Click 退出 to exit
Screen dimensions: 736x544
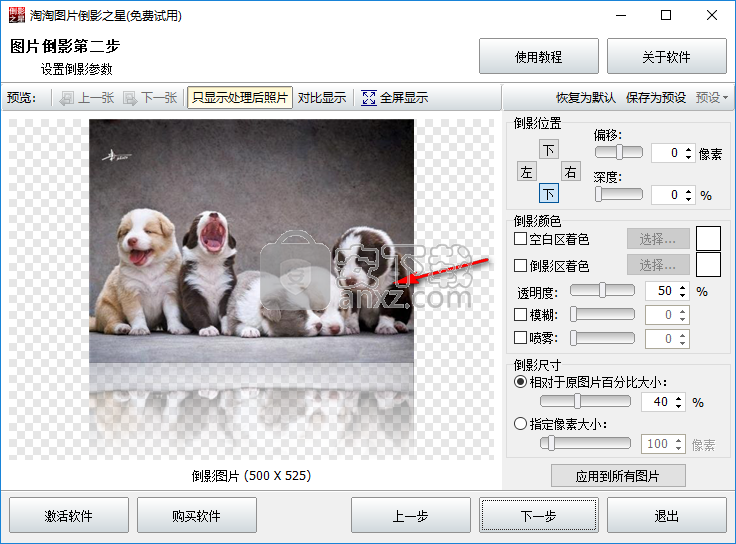(x=667, y=515)
